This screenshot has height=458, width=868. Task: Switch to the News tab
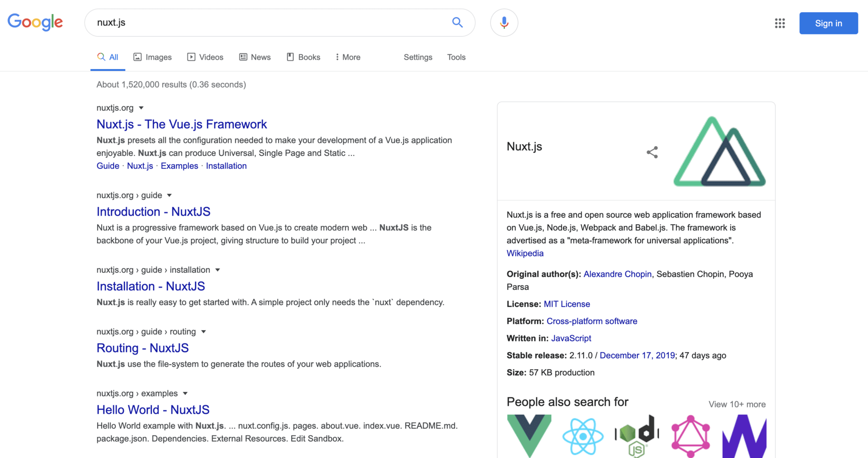pyautogui.click(x=255, y=57)
